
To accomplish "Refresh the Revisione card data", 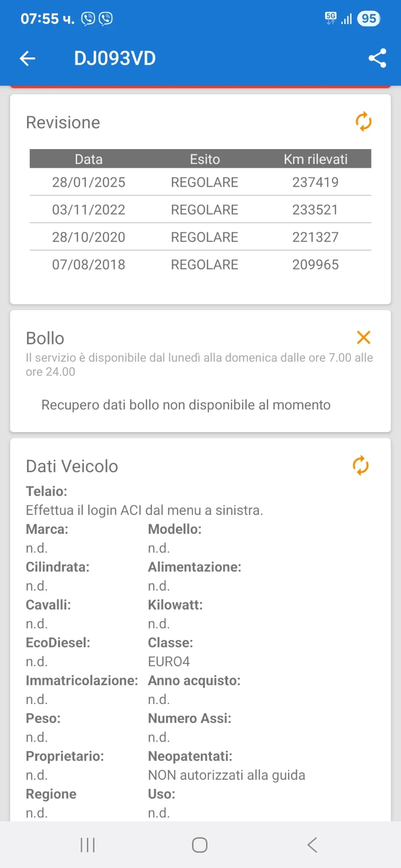I will coord(363,122).
